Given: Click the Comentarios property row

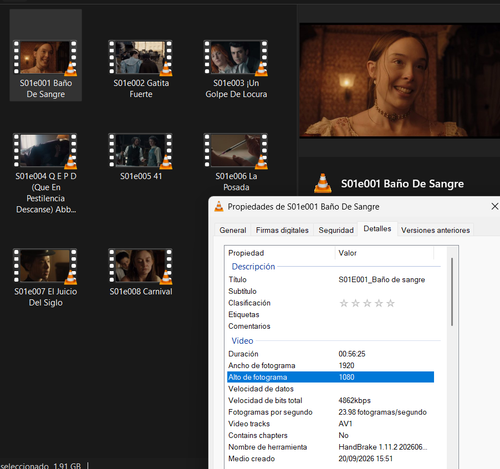Looking at the screenshot, I should (x=330, y=326).
